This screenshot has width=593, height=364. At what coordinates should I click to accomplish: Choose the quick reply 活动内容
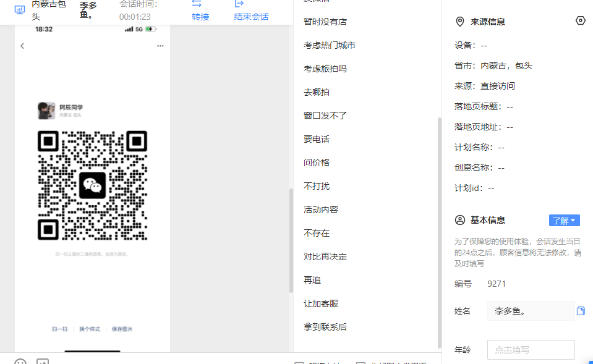[x=321, y=210]
